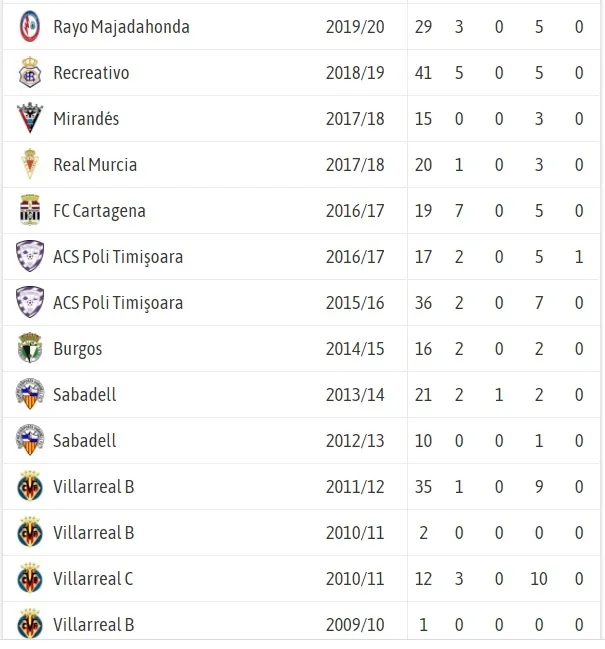Open the Recreativo team link

pyautogui.click(x=91, y=73)
